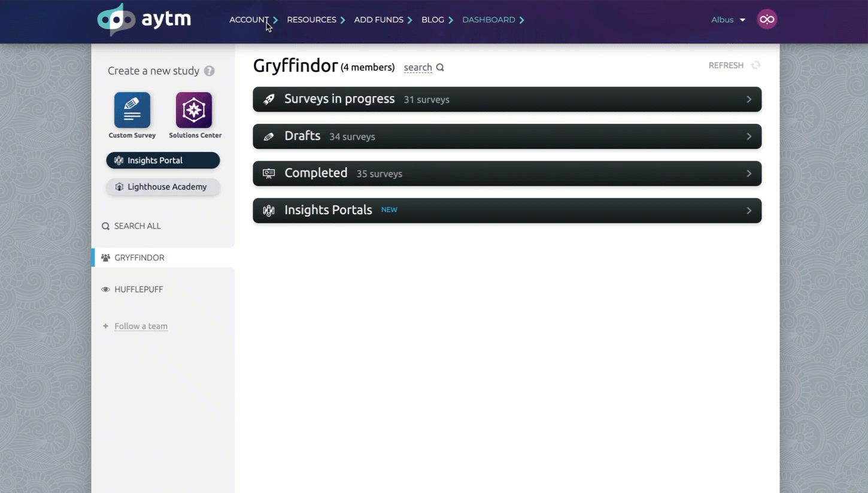Screen dimensions: 868x493
Task: Open the Custom Survey icon
Action: coord(132,110)
